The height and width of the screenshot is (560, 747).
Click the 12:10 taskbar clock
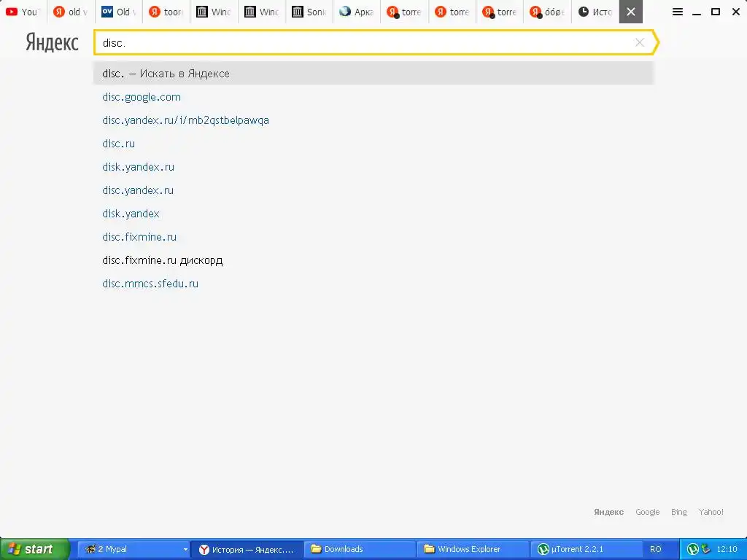[727, 549]
